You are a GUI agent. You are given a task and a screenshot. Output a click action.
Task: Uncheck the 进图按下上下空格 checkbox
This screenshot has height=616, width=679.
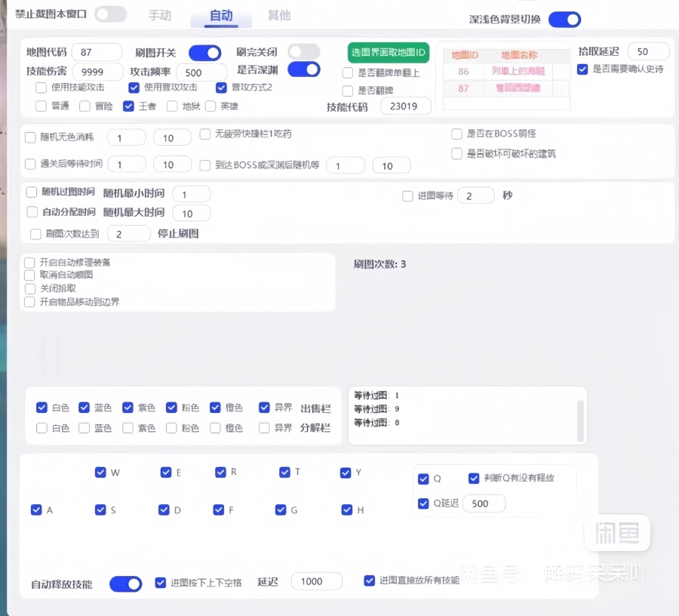click(160, 583)
